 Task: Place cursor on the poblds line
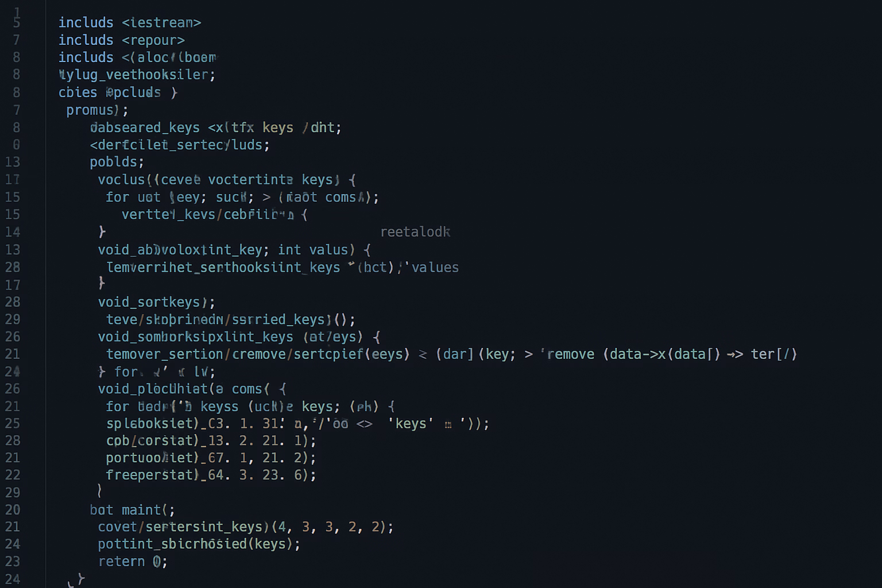[117, 162]
